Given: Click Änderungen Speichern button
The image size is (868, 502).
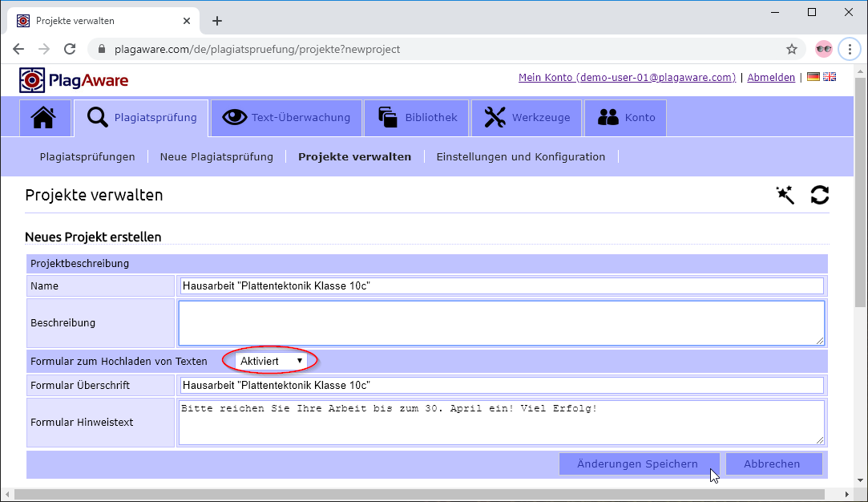Looking at the screenshot, I should (x=639, y=464).
